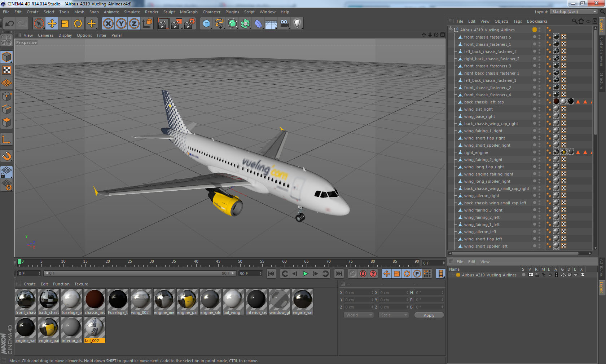
Task: Open Render Settings icon
Action: (x=189, y=24)
